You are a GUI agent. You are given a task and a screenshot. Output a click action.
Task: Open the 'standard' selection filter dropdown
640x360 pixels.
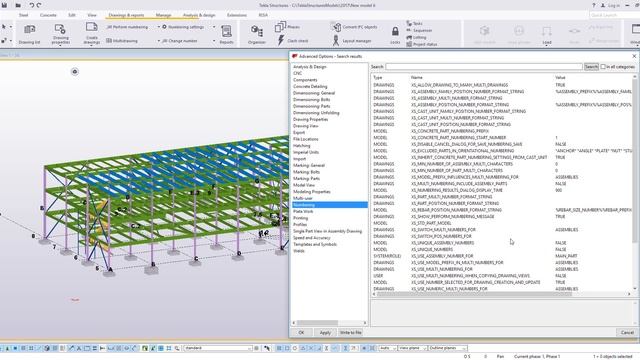[218, 348]
